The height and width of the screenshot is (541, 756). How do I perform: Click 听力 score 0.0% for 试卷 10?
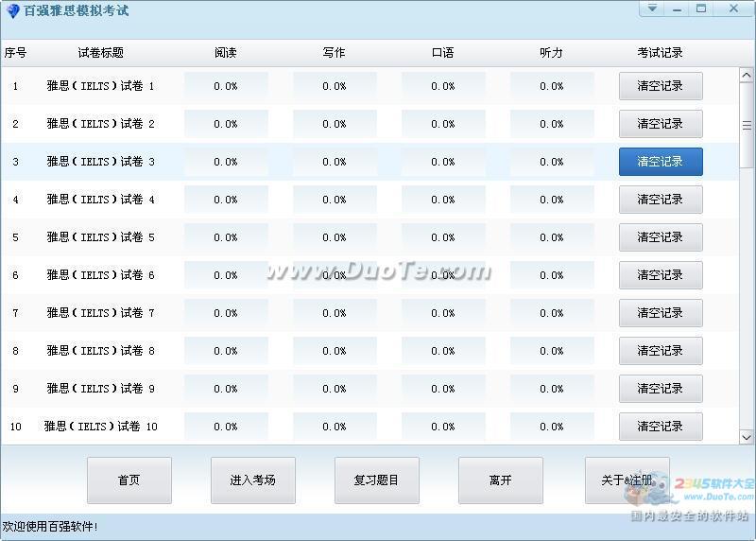552,427
